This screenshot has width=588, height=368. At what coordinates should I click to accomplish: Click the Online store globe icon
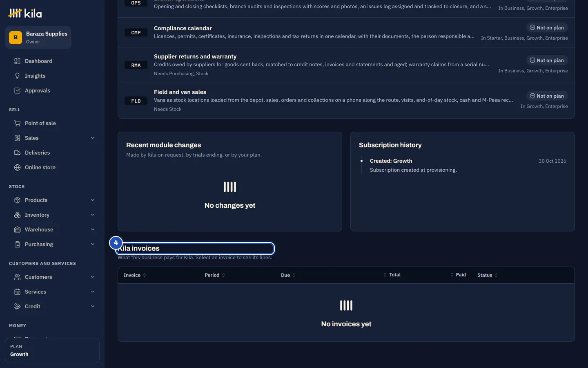point(17,168)
